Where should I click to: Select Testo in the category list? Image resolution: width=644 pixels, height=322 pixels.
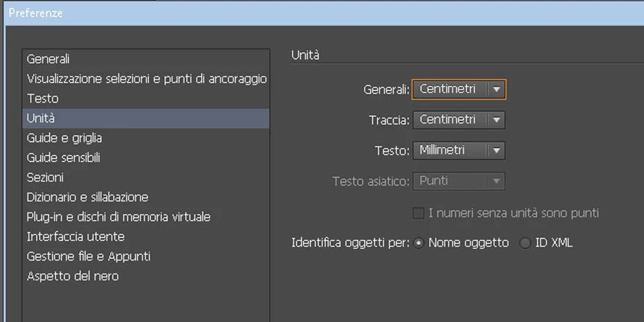(146, 98)
